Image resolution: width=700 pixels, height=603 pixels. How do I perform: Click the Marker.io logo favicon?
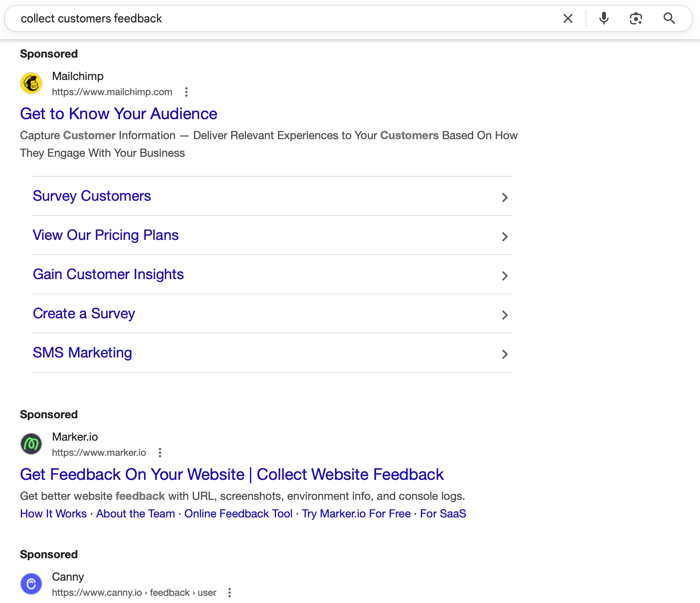31,444
